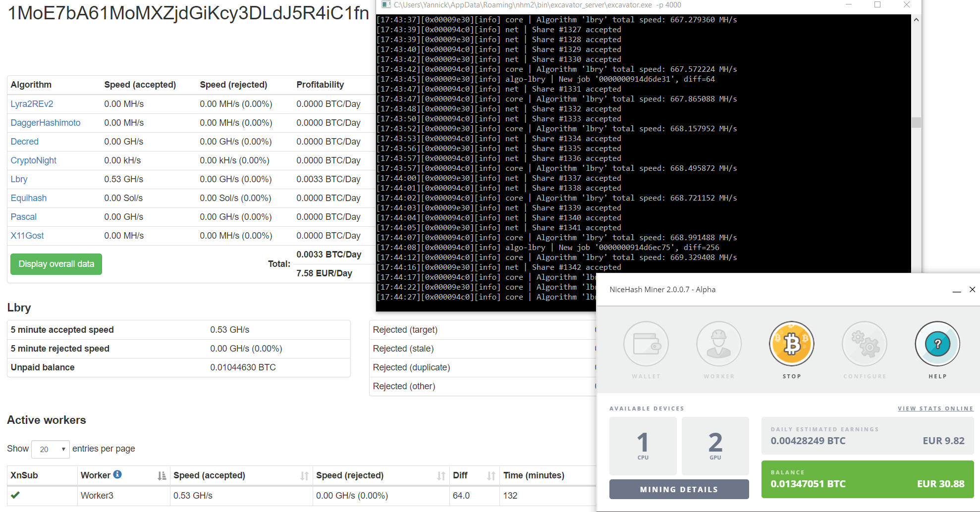Sort by Speed (accepted) column
Image resolution: width=980 pixels, height=512 pixels.
point(304,476)
